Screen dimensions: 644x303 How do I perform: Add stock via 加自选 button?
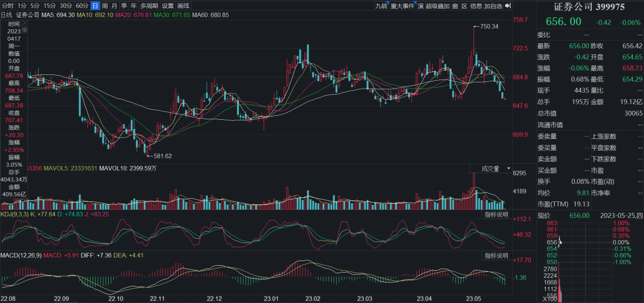tap(494, 6)
